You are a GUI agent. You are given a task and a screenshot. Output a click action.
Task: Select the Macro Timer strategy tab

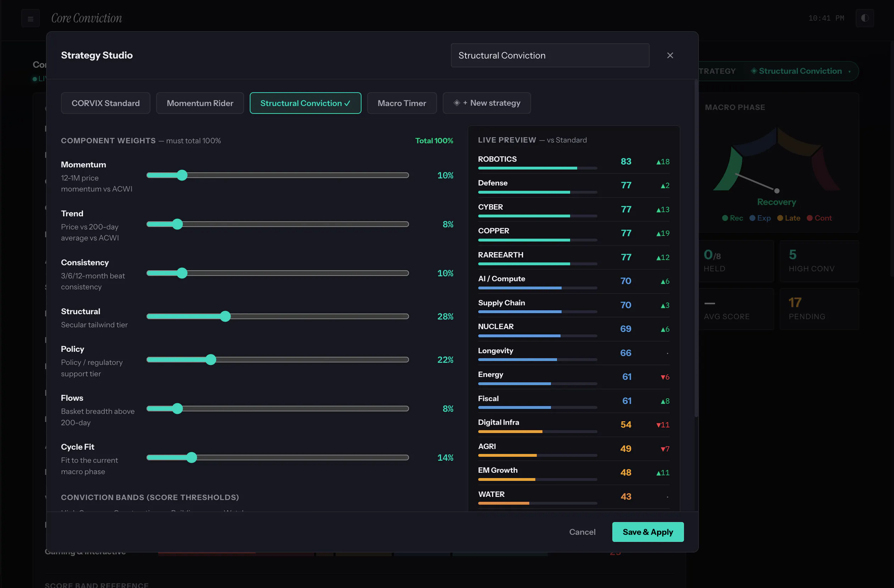(x=402, y=103)
